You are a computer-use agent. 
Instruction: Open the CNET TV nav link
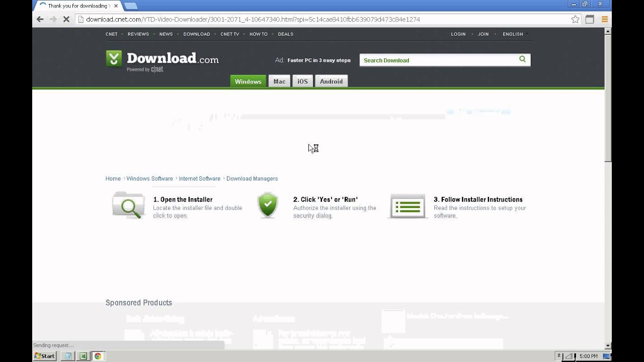tap(230, 34)
